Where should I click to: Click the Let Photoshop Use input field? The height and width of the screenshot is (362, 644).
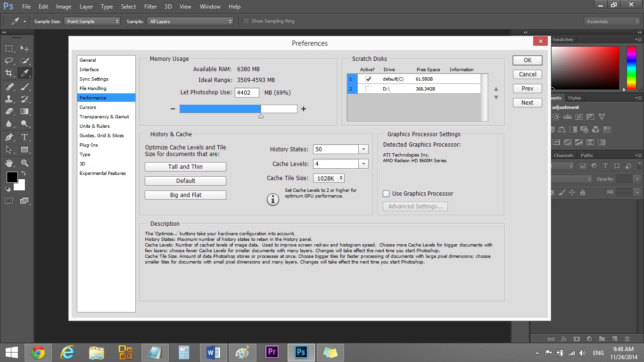click(x=247, y=93)
